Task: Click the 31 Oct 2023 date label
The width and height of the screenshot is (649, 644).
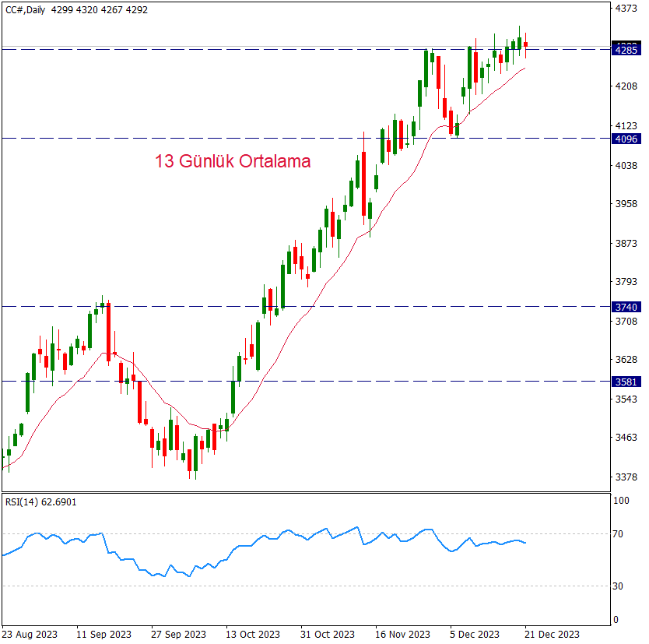Action: (328, 635)
